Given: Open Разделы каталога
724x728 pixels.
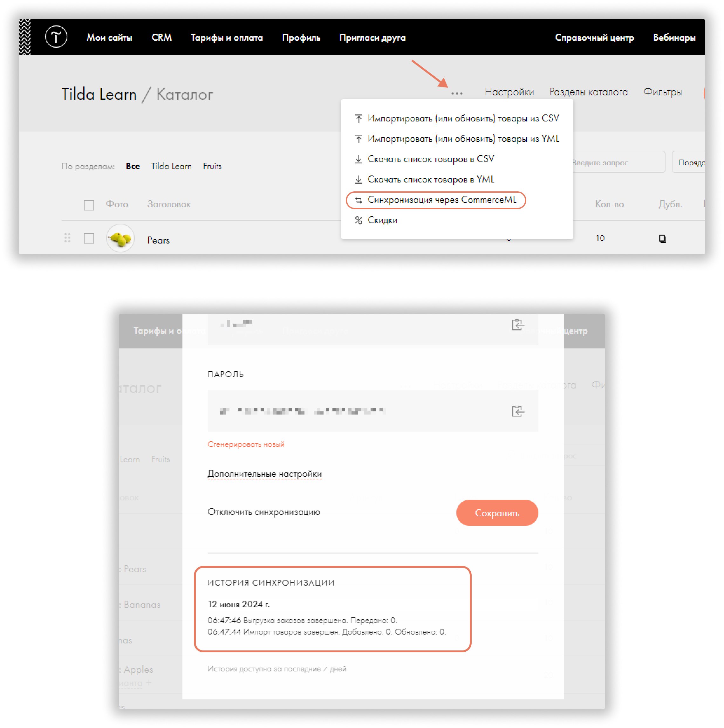Looking at the screenshot, I should 588,92.
